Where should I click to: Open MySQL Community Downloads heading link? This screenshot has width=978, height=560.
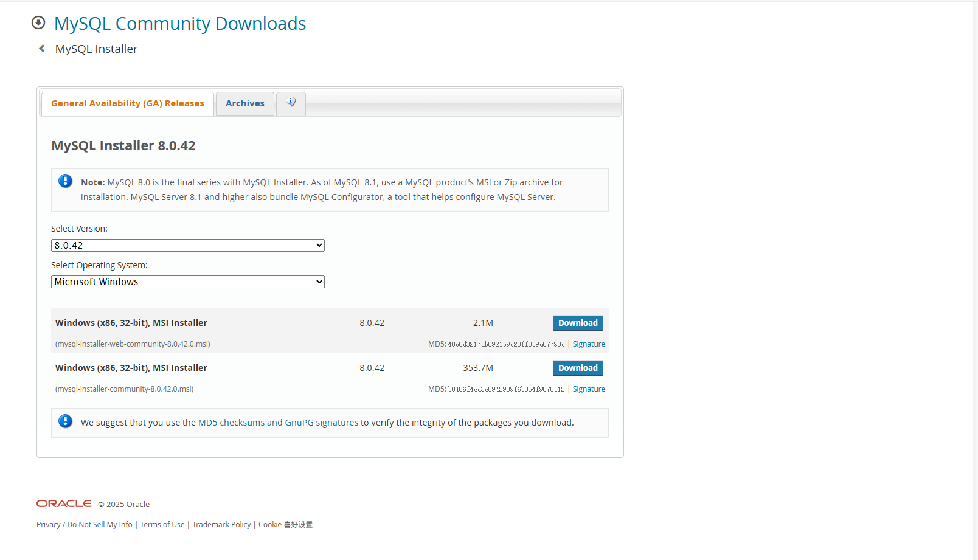[x=180, y=23]
